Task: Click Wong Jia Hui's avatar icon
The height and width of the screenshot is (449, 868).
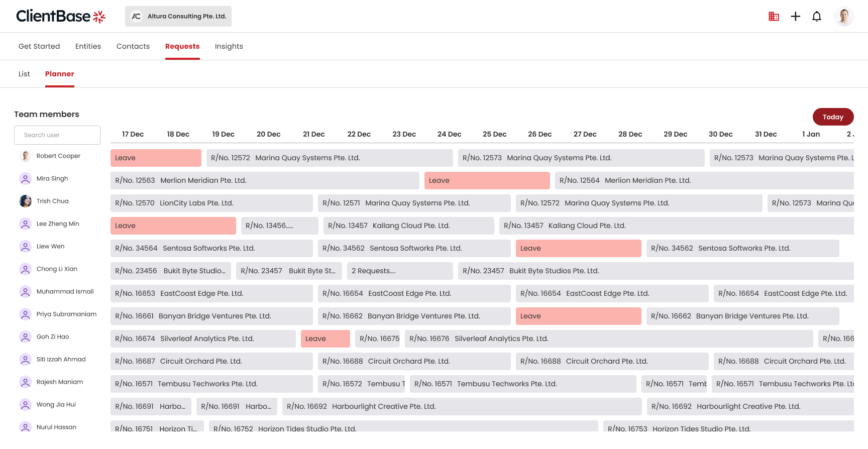Action: tap(25, 405)
